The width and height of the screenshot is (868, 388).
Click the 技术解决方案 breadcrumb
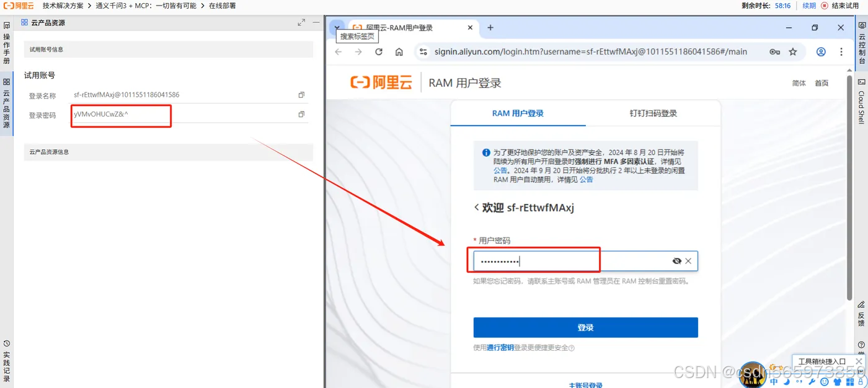click(x=63, y=6)
